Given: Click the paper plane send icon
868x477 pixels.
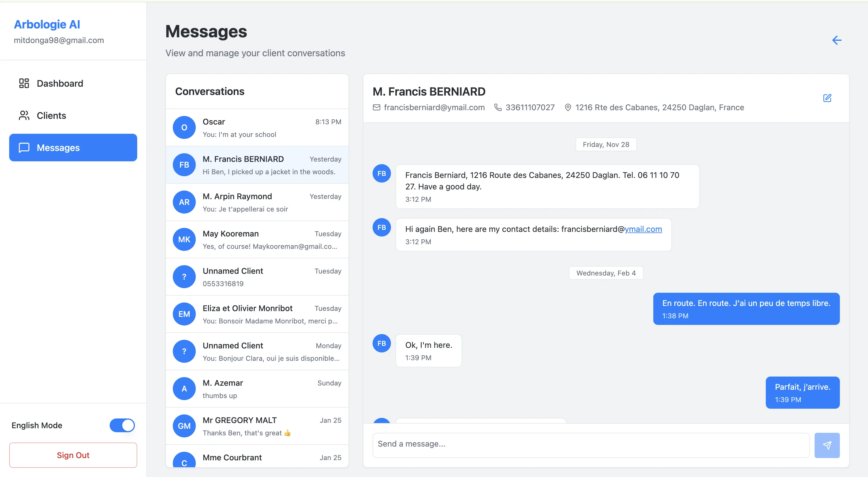Looking at the screenshot, I should click(x=827, y=445).
